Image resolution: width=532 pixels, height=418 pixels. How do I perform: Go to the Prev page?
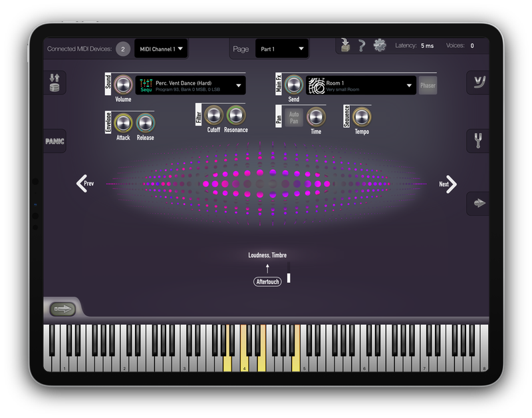point(83,184)
